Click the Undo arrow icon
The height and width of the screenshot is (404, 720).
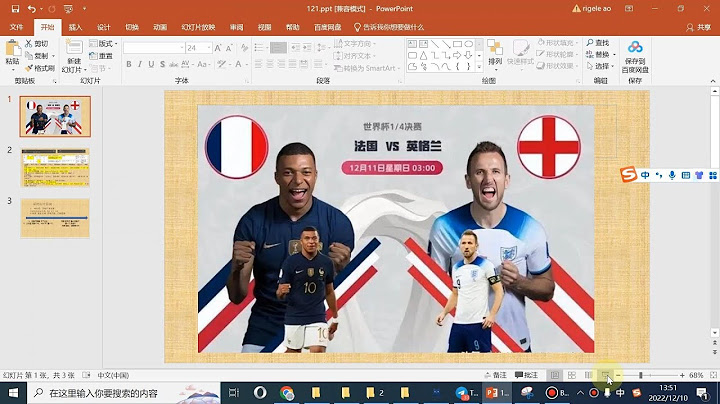(32, 9)
